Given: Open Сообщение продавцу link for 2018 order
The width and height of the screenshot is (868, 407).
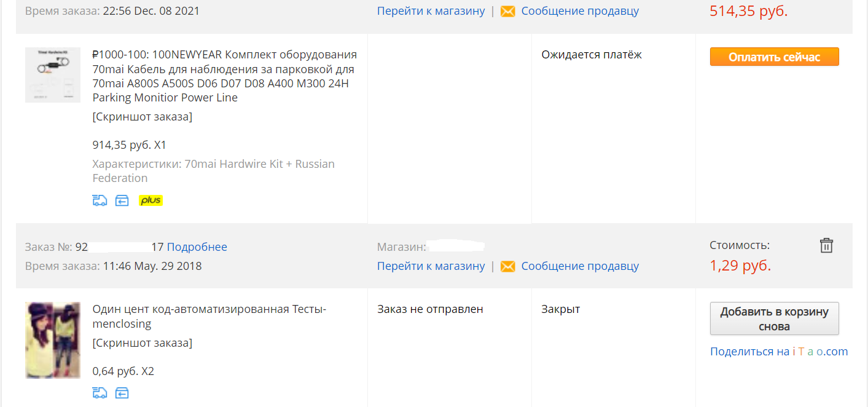Looking at the screenshot, I should pos(580,266).
